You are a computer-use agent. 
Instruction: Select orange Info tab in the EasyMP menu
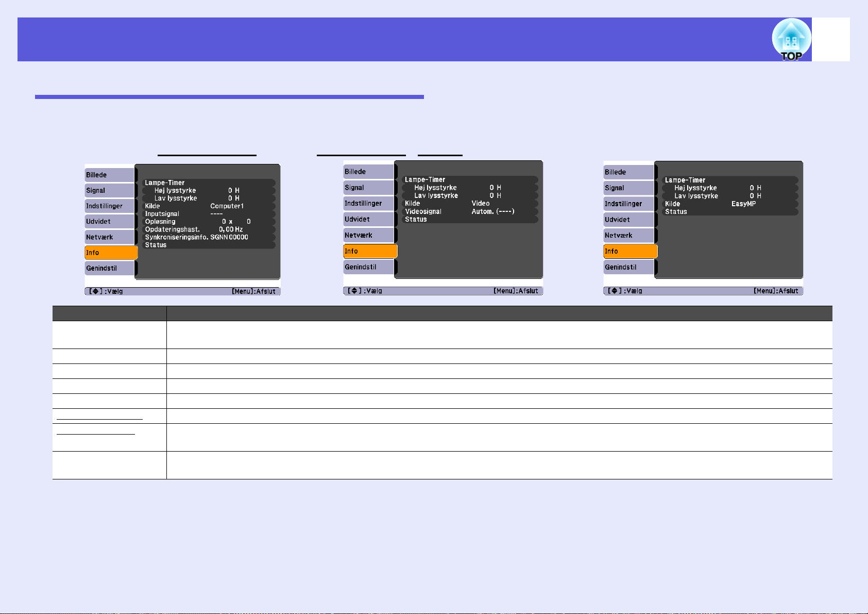(x=631, y=251)
